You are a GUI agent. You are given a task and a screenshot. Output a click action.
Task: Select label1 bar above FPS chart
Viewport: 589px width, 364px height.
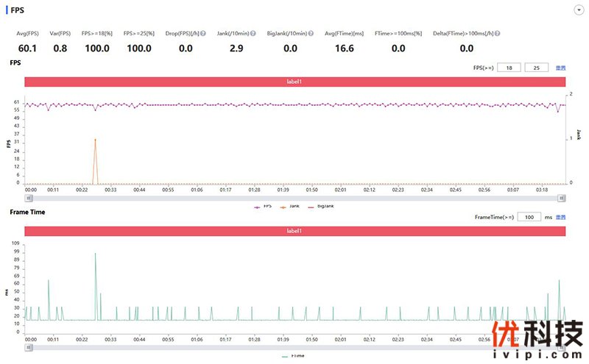click(294, 82)
